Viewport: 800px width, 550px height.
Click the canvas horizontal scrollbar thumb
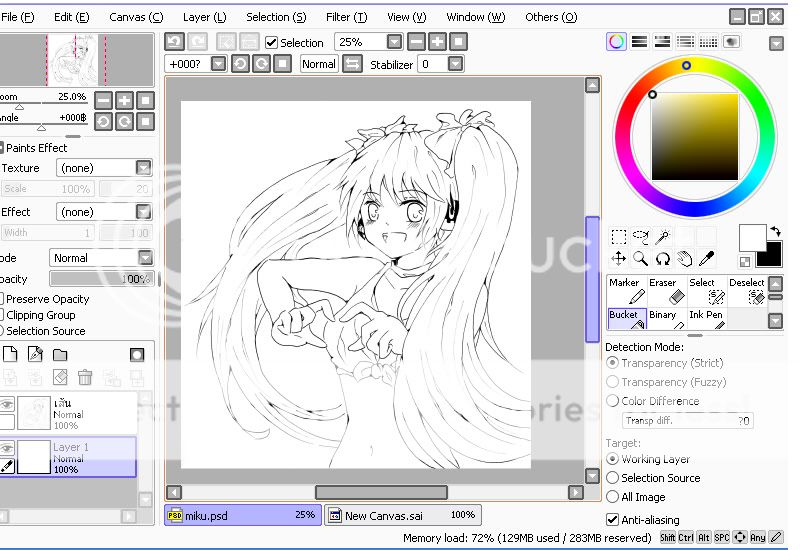point(381,492)
